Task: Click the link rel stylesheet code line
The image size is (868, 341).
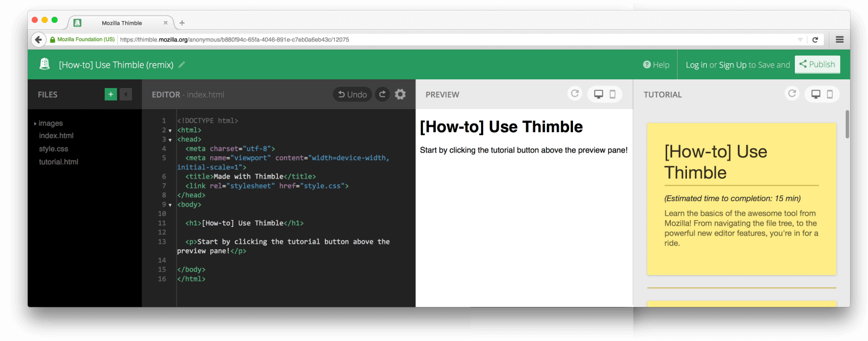Action: pos(267,186)
